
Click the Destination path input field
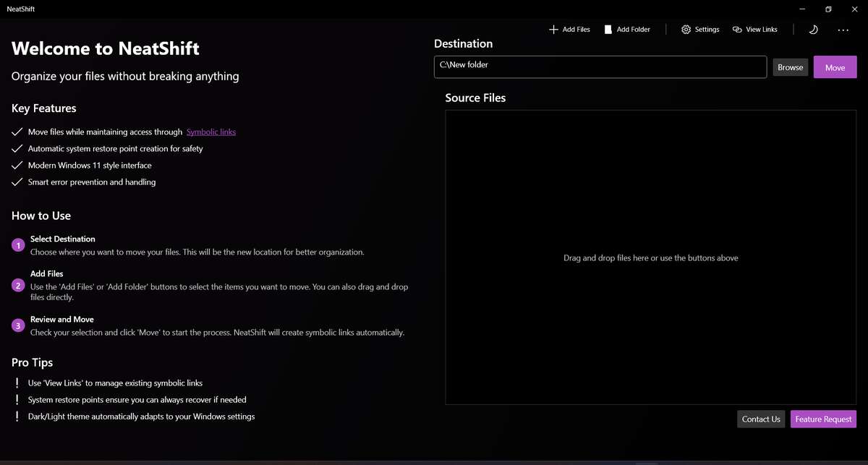600,67
